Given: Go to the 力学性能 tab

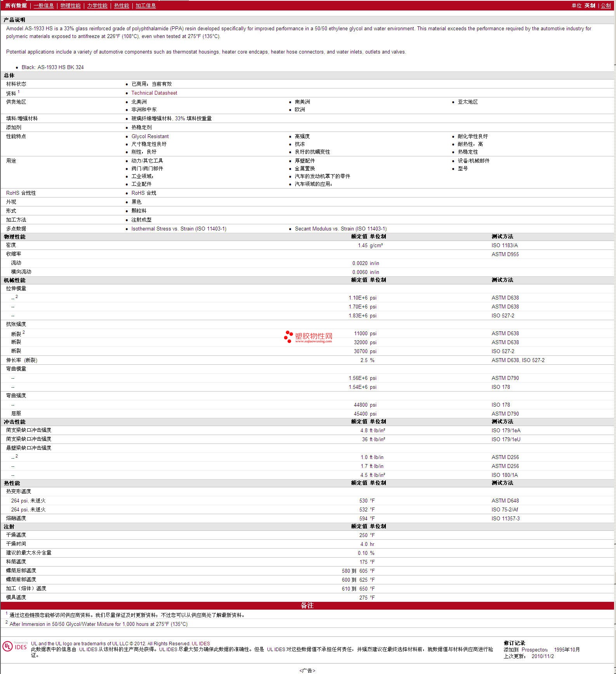Looking at the screenshot, I should [x=97, y=5].
